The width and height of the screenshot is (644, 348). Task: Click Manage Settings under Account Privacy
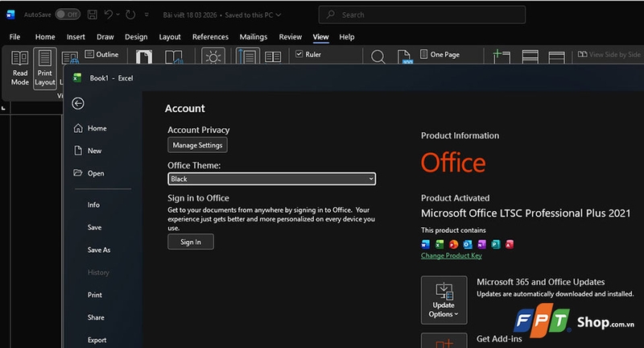pyautogui.click(x=197, y=145)
